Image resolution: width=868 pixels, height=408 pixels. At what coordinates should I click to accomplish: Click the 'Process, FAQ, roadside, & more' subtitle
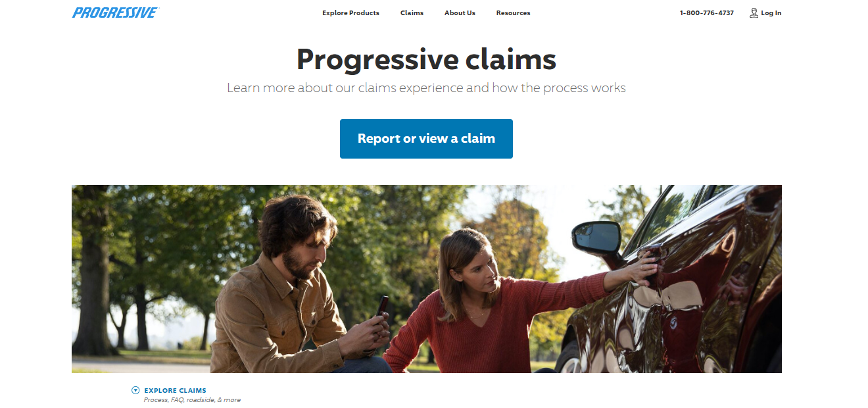coord(192,400)
